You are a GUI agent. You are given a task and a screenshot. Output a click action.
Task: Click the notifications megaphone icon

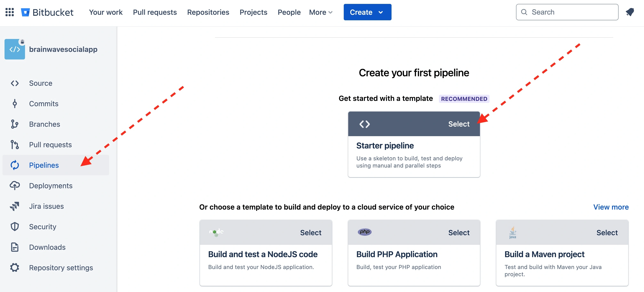630,12
